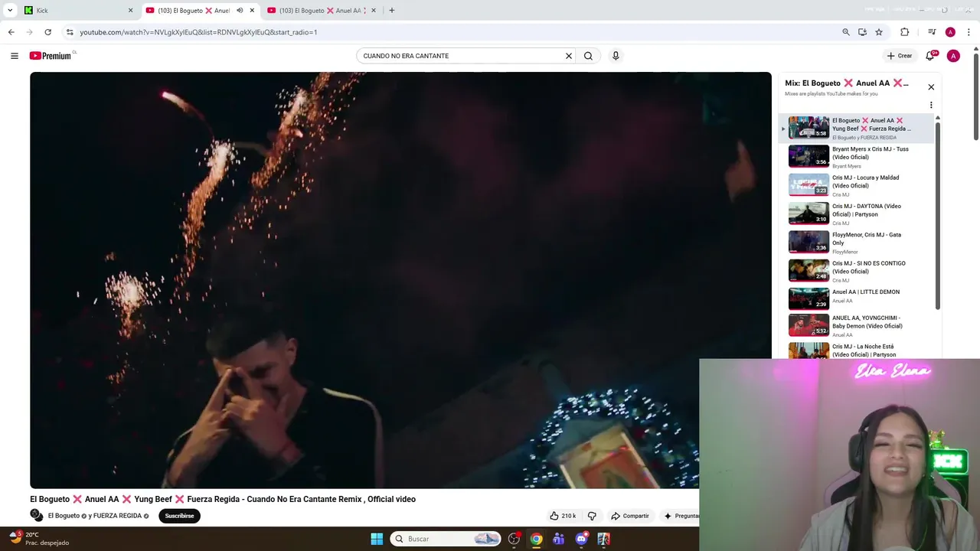Image resolution: width=980 pixels, height=551 pixels.
Task: Share the video with Compartir
Action: pos(630,516)
